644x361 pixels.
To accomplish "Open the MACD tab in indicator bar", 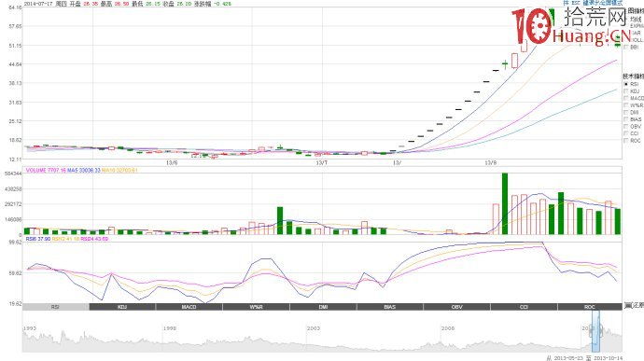I will (x=189, y=307).
